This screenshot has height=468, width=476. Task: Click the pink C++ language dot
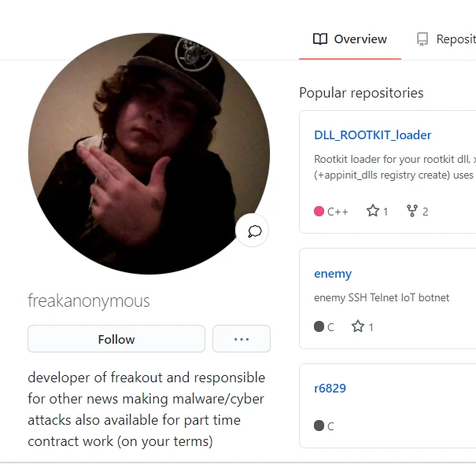point(319,212)
